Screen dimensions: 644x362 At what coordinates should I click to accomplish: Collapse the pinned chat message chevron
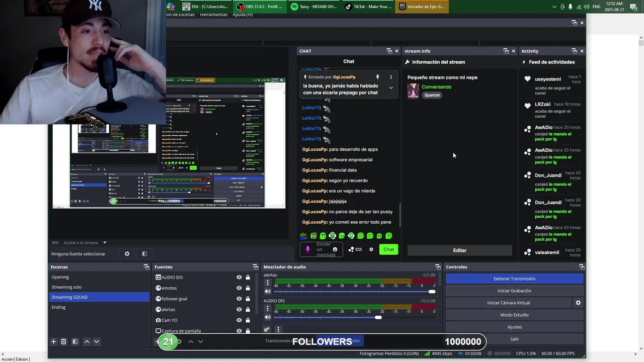391,87
